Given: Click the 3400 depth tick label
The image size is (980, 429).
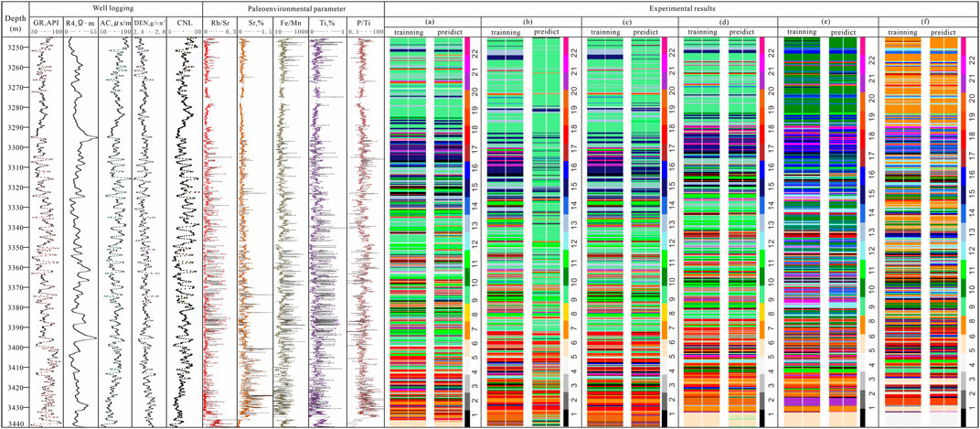Looking at the screenshot, I should tap(14, 348).
